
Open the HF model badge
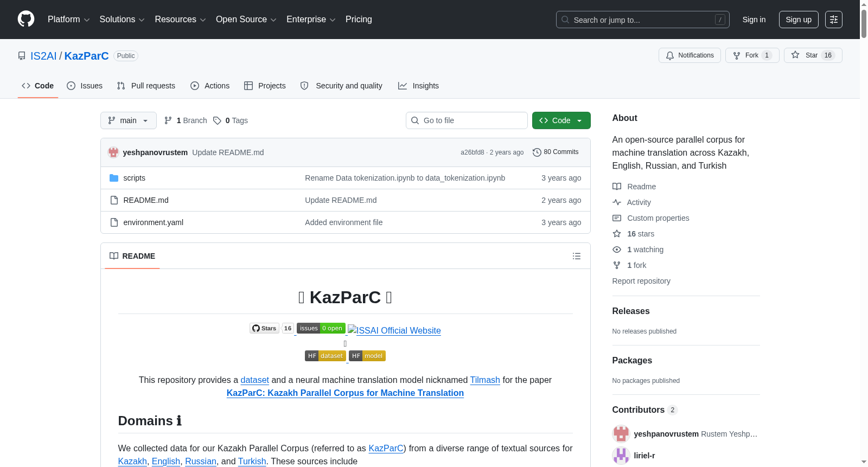[x=367, y=356]
